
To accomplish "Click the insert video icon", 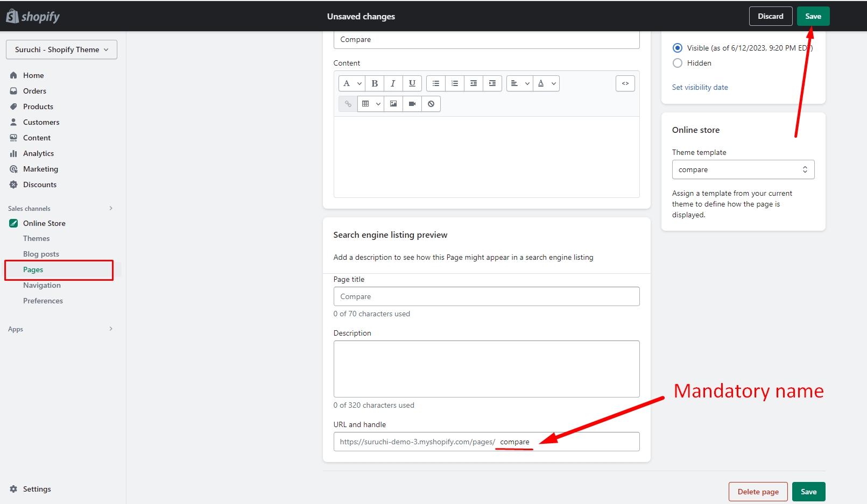I will (x=412, y=104).
